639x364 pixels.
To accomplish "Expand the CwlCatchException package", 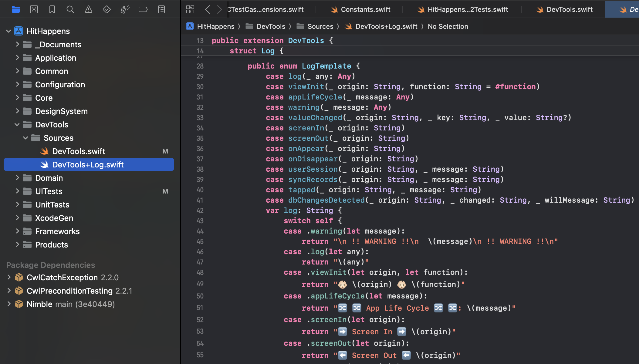I will [9, 277].
